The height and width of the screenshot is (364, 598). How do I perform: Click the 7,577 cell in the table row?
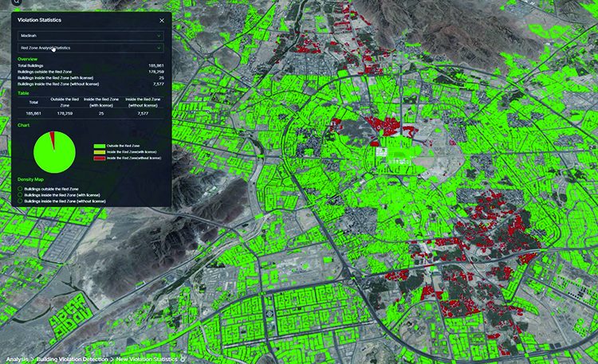[143, 114]
